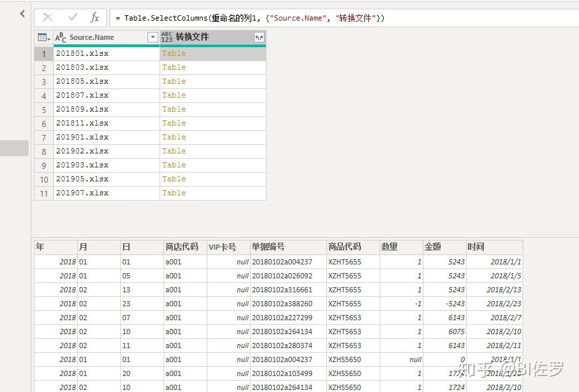Click the fx function icon
This screenshot has height=392, width=579.
[x=95, y=18]
